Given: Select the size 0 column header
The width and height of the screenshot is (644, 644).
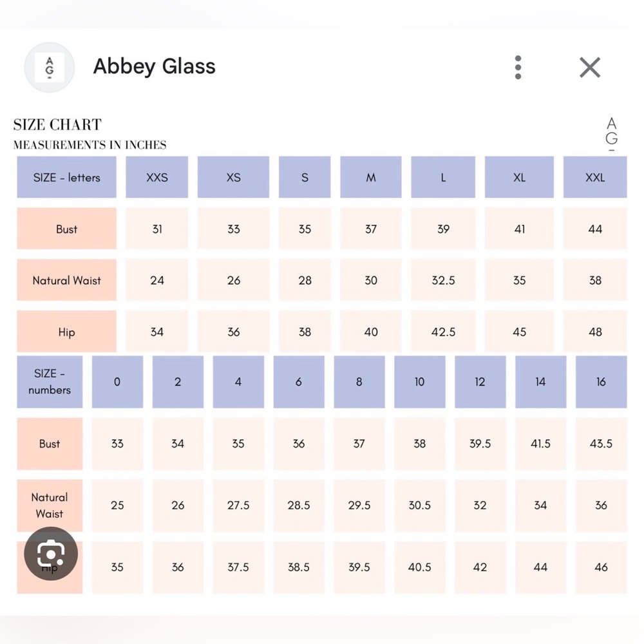Looking at the screenshot, I should (x=117, y=382).
